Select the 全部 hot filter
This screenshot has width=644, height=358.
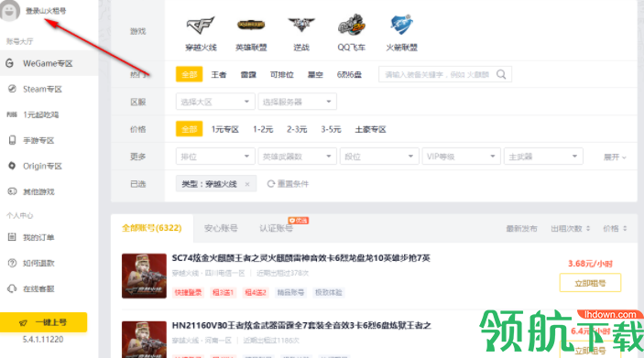[x=190, y=74]
